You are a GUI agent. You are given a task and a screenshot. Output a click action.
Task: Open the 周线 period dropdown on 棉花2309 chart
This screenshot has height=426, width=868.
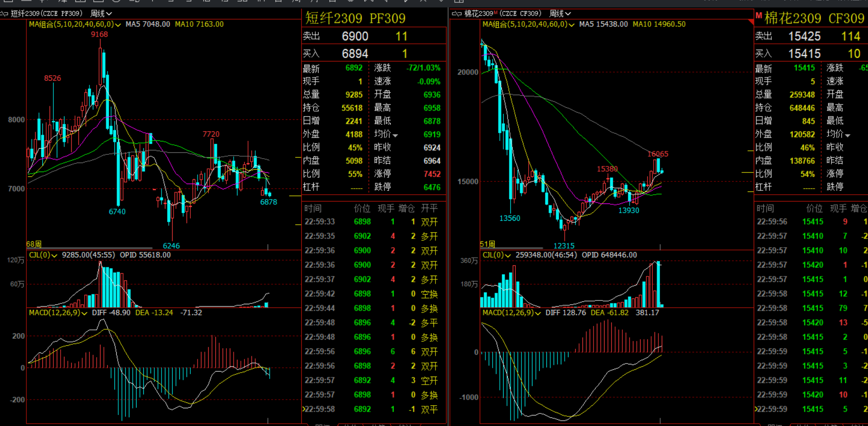560,14
